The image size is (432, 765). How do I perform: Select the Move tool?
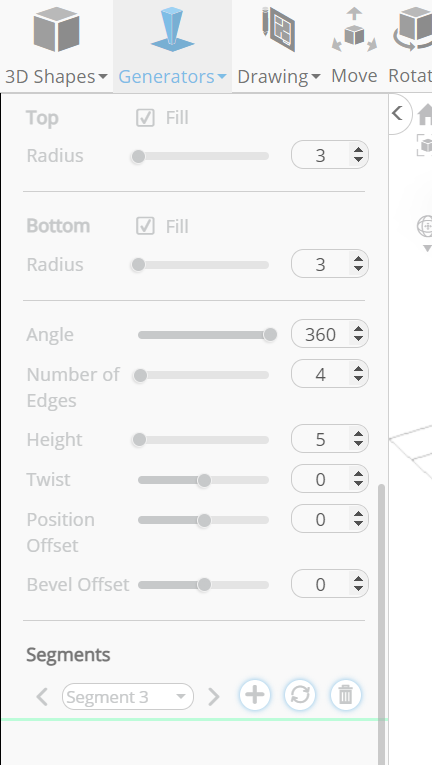[x=354, y=46]
